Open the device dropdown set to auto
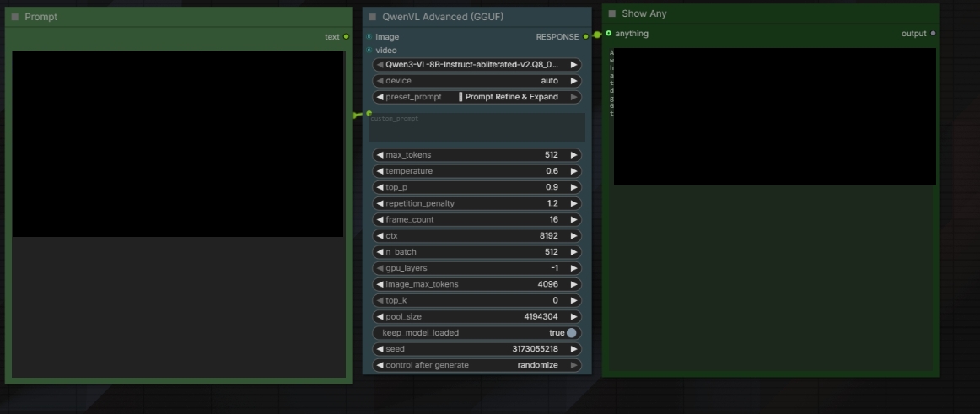The image size is (980, 414). click(477, 81)
